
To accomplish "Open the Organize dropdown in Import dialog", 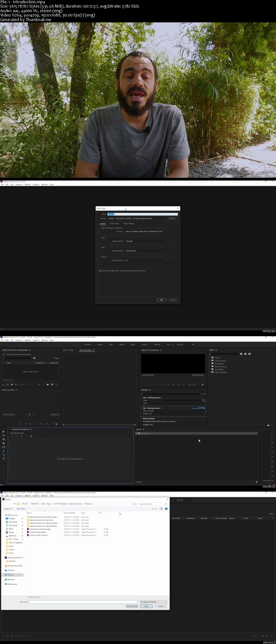I will 8,509.
